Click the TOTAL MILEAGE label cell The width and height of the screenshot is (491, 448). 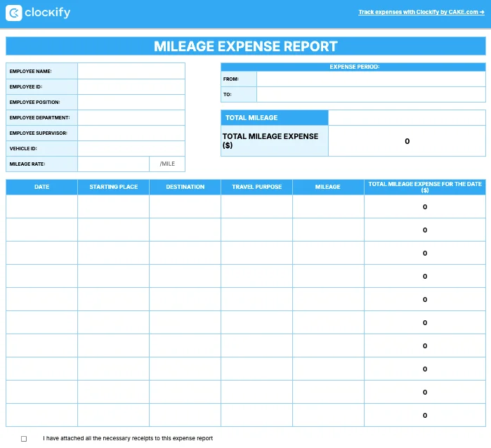coord(275,118)
